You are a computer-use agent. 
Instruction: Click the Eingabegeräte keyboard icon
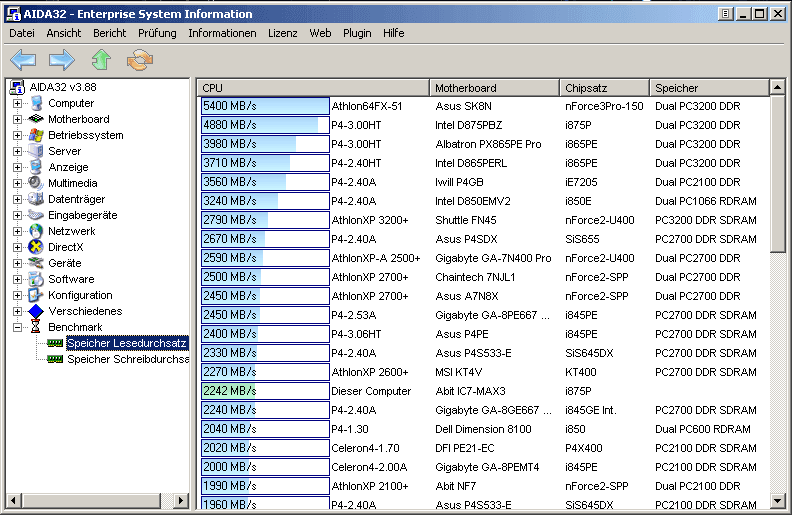point(36,215)
